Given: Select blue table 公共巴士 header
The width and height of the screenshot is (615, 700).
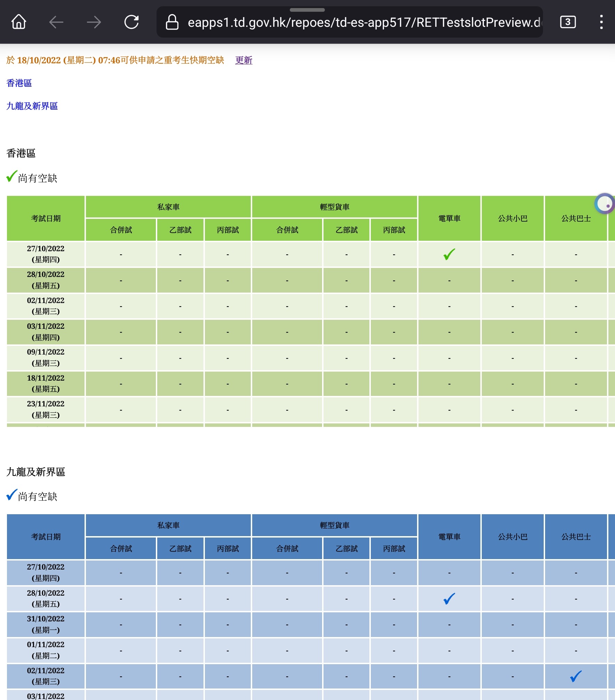Looking at the screenshot, I should [576, 537].
